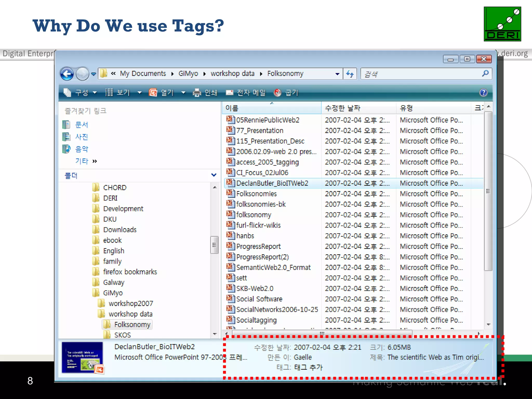The width and height of the screenshot is (532, 399).
Task: Select the Galway folder in tree
Action: (x=114, y=282)
